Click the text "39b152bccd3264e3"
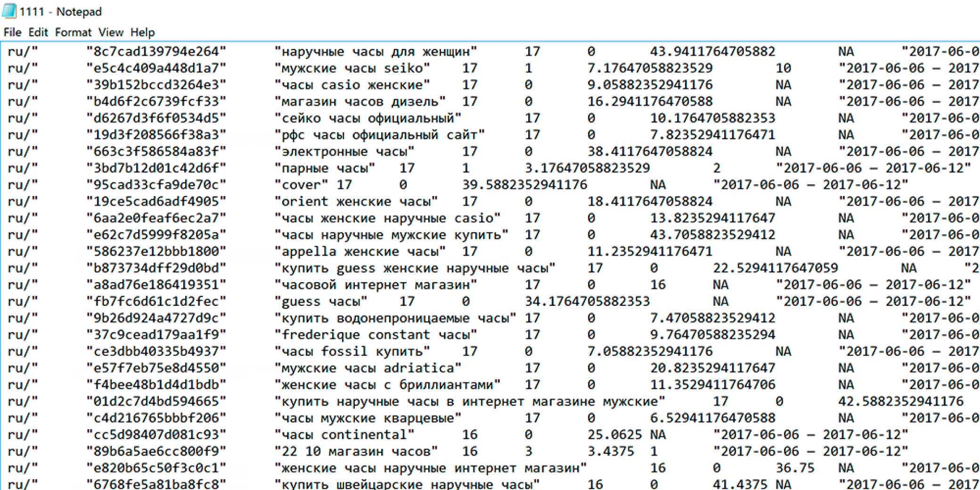Image resolution: width=980 pixels, height=490 pixels. click(x=156, y=85)
